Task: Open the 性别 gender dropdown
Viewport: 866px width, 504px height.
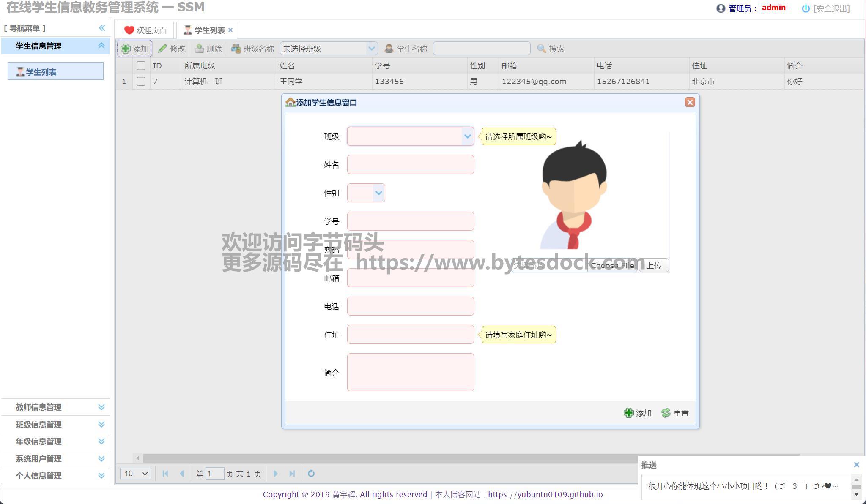Action: [378, 193]
